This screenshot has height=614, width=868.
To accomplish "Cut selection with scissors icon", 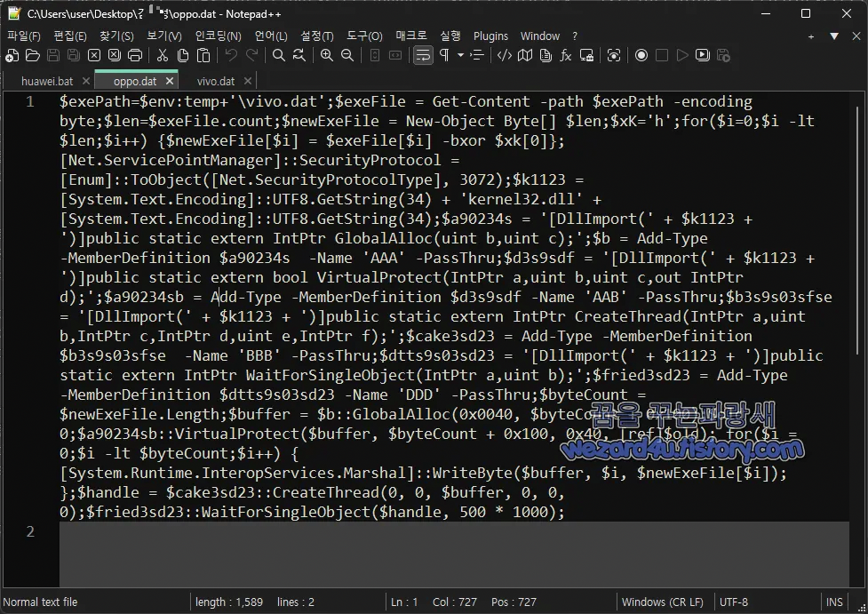I will pos(163,55).
